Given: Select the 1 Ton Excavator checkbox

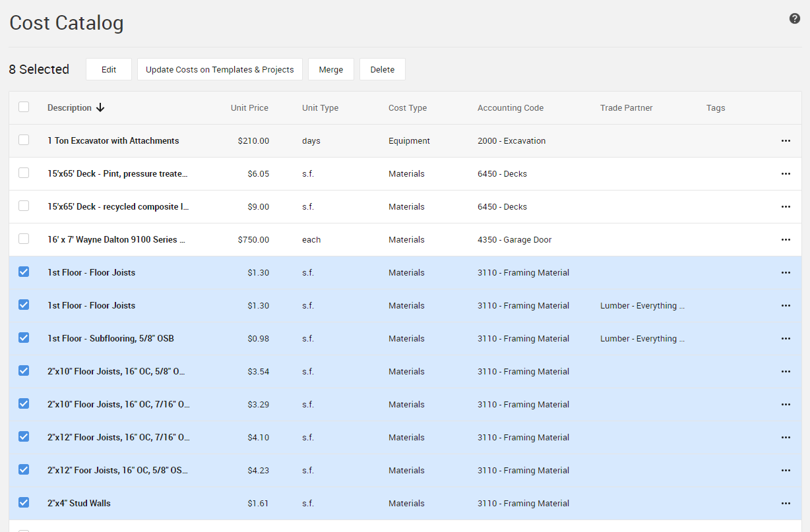Looking at the screenshot, I should 24,140.
